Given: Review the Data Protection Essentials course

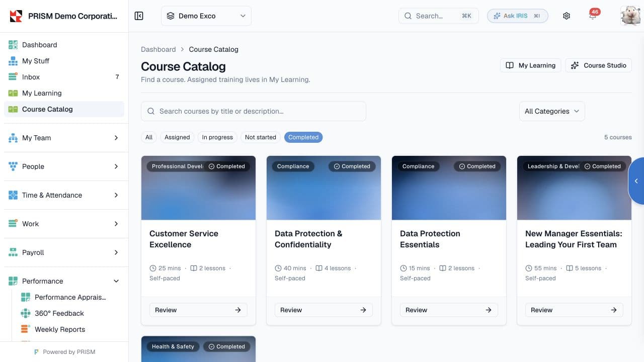Looking at the screenshot, I should tap(449, 310).
